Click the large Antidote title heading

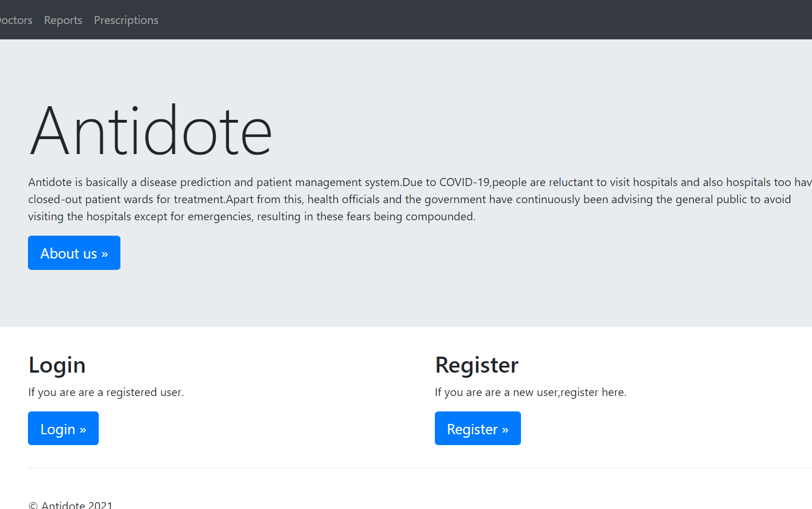coord(151,131)
